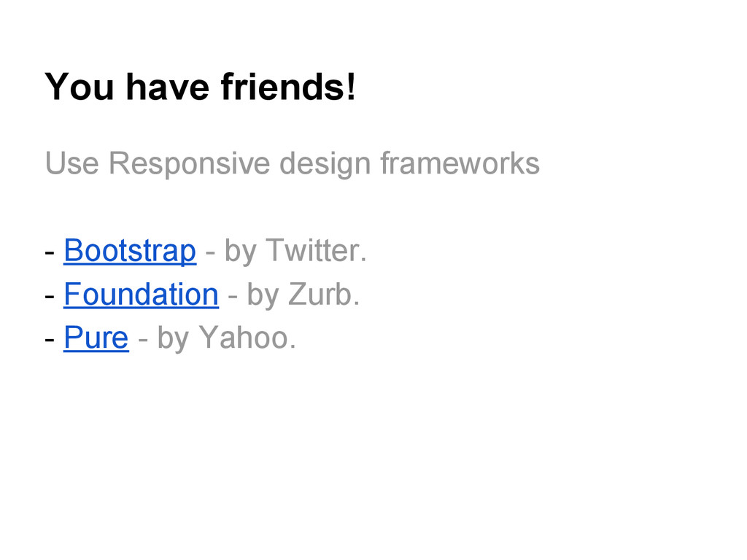747x560 pixels.
Task: Click the bullet dash before Pure
Action: coord(50,340)
